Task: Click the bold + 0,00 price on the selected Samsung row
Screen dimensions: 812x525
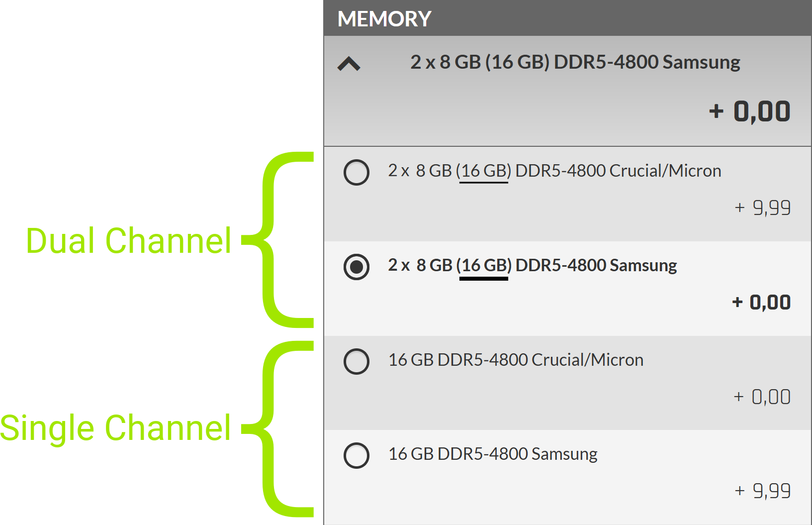Action: [761, 302]
